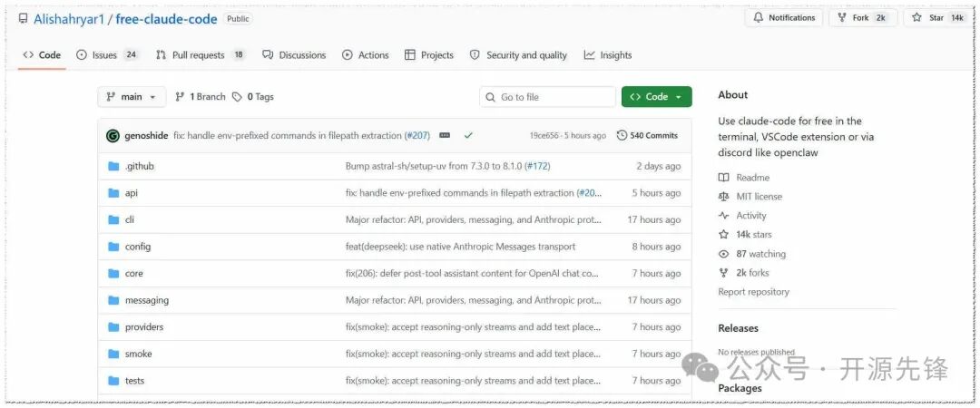Screen dimensions: 980x408
Task: Click the Activity pulse icon
Action: (724, 216)
